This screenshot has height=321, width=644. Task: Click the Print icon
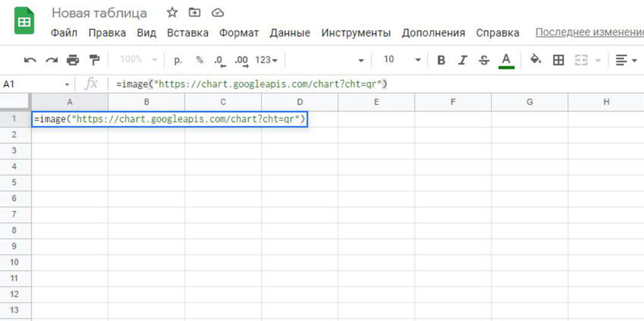73,60
